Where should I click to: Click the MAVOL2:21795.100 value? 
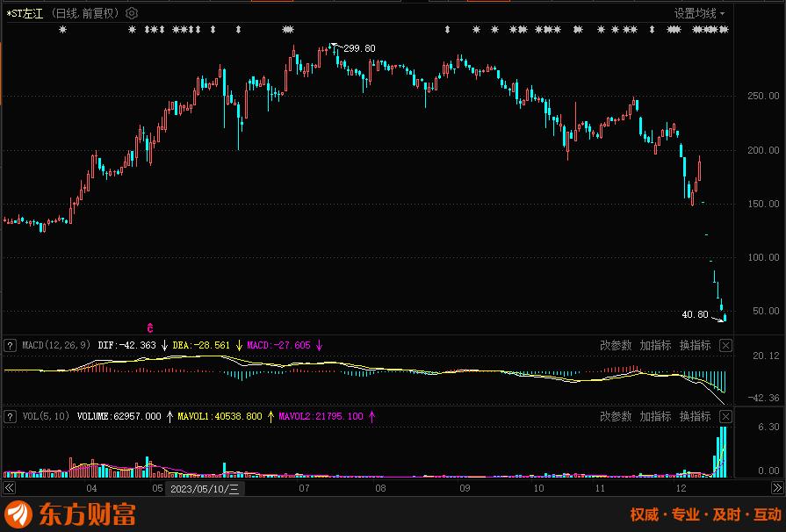click(x=321, y=417)
